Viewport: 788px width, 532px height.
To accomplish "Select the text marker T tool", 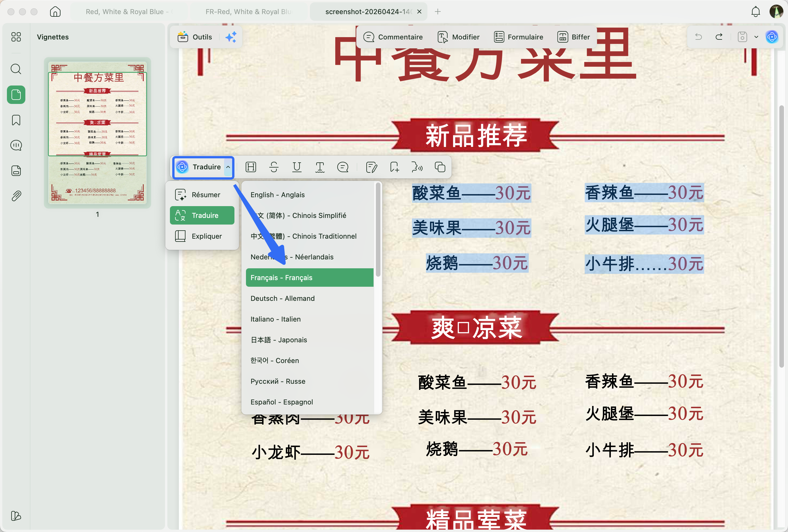I will click(x=320, y=167).
